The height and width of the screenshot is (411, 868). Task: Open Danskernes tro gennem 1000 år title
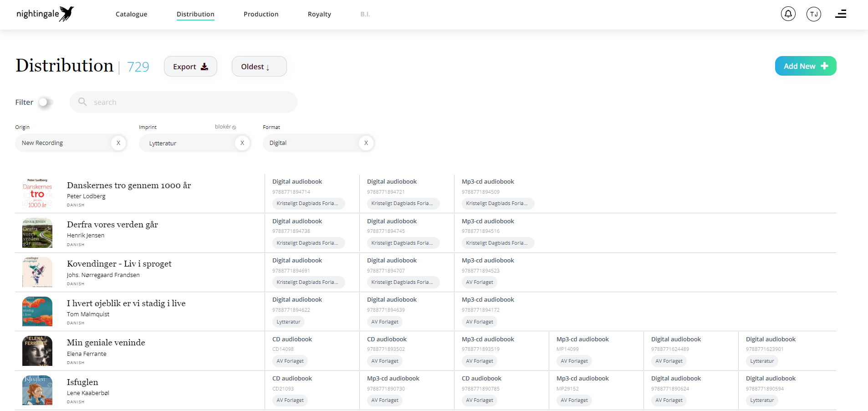click(x=129, y=185)
